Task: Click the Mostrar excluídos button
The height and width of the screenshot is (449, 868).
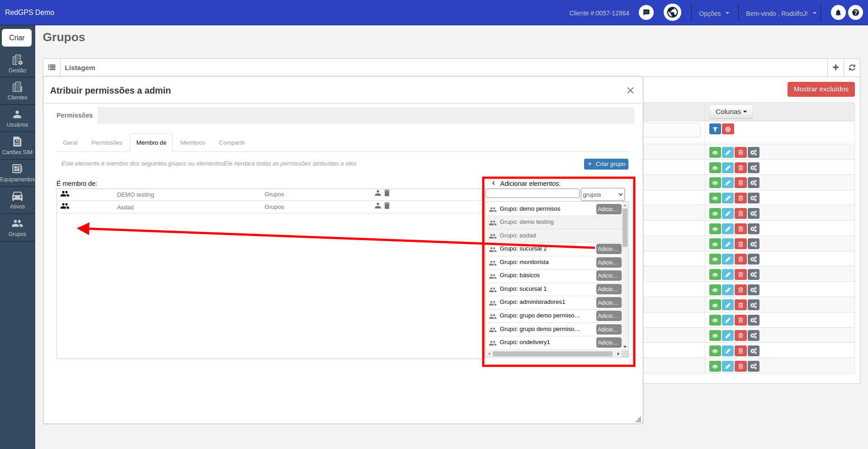Action: (x=821, y=89)
